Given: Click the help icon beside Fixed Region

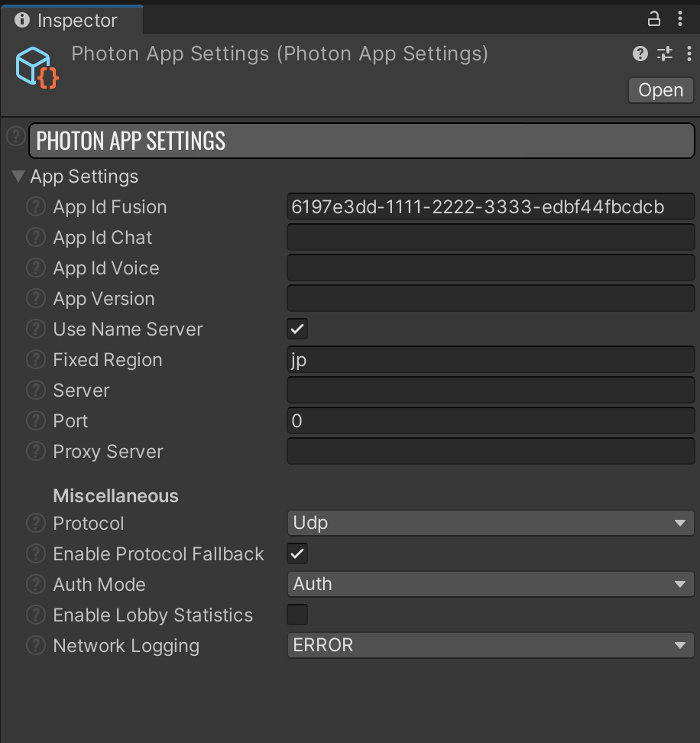Looking at the screenshot, I should pyautogui.click(x=35, y=360).
